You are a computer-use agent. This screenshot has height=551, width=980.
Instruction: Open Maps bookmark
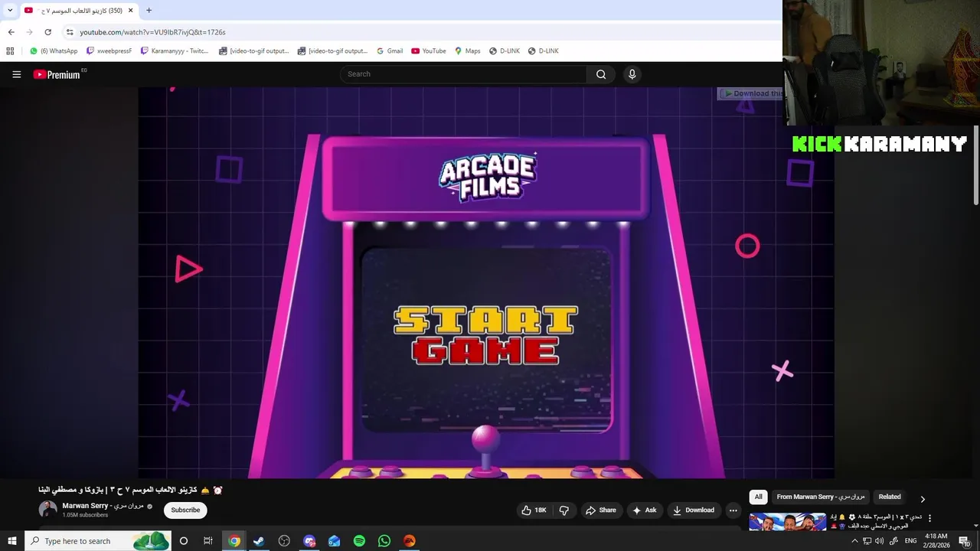coord(467,51)
